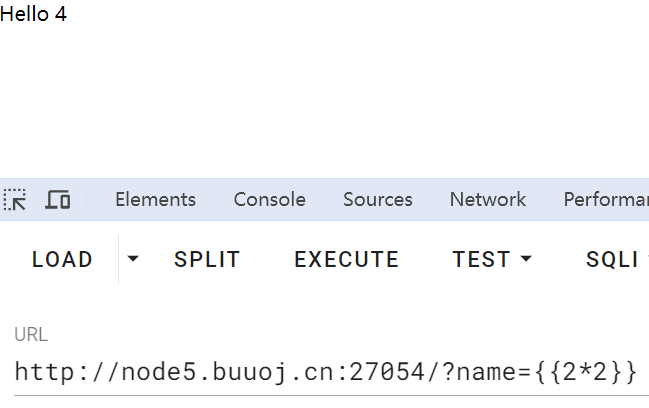The height and width of the screenshot is (408, 649).
Task: Click the URL field label
Action: pyautogui.click(x=31, y=334)
